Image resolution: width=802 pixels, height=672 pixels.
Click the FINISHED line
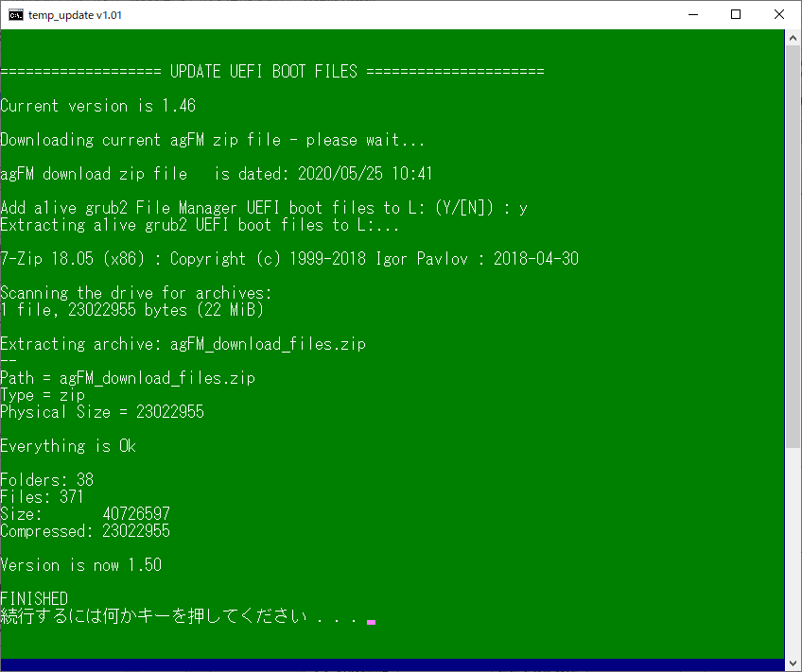pos(34,599)
